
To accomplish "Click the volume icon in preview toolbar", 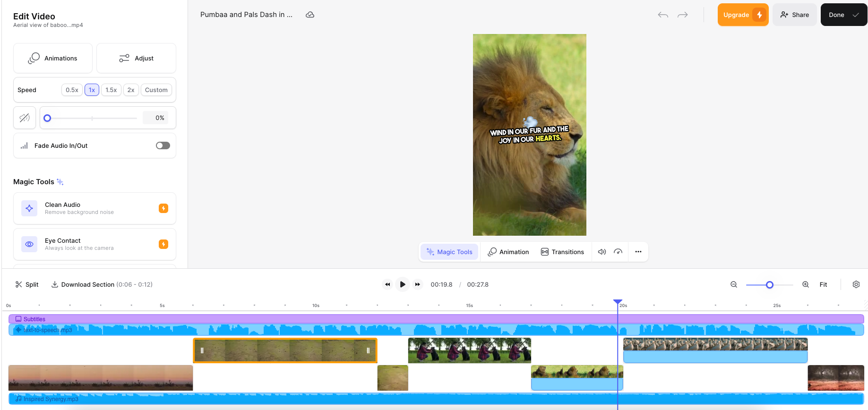I will click(x=602, y=252).
